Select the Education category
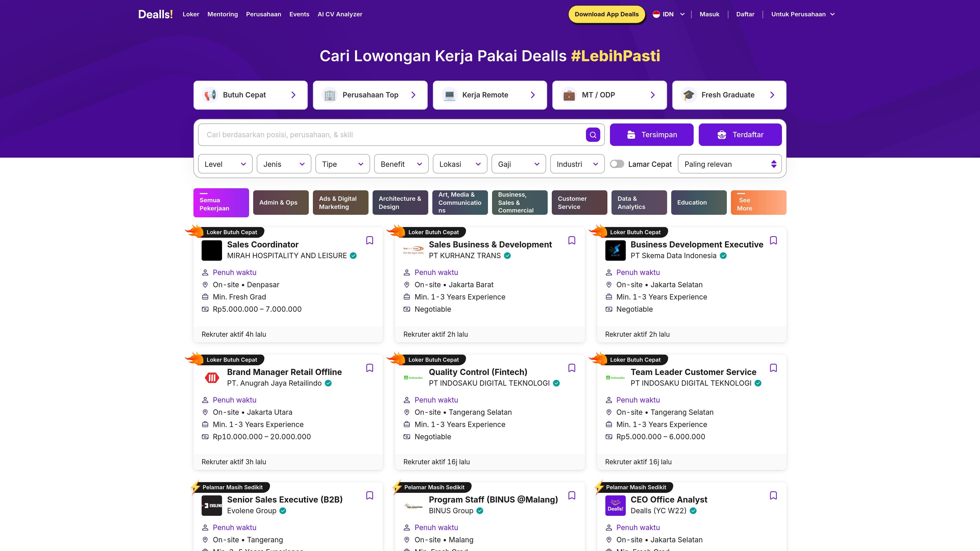 [699, 203]
